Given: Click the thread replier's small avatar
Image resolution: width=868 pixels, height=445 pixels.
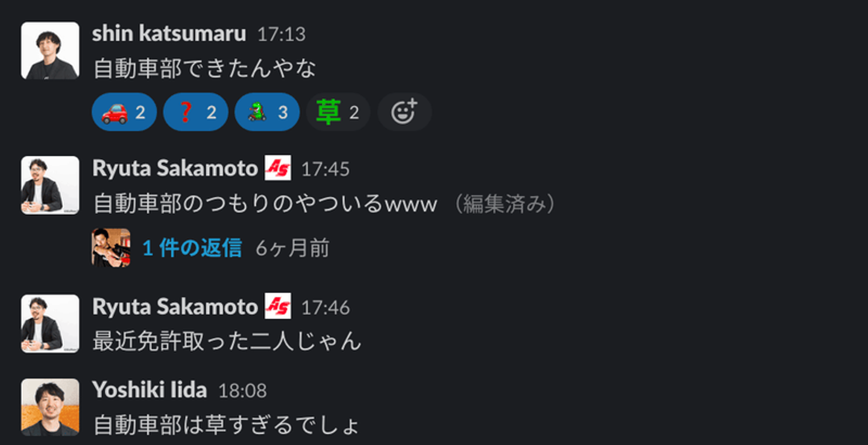Looking at the screenshot, I should click(111, 248).
